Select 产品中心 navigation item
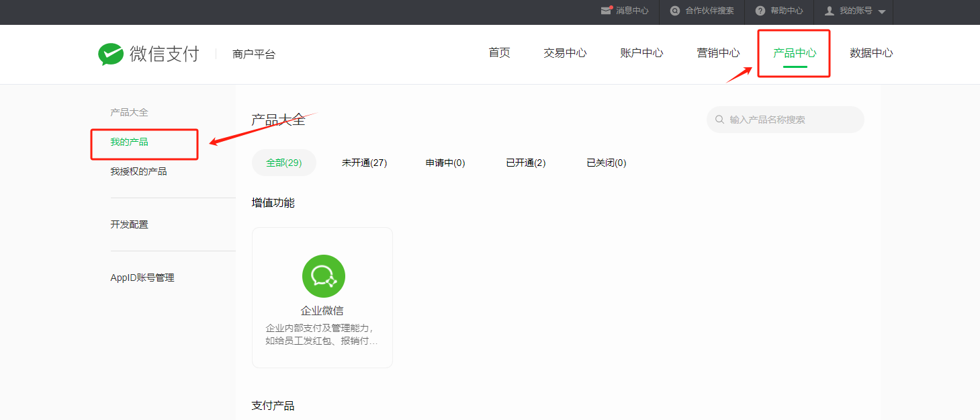 pyautogui.click(x=795, y=53)
